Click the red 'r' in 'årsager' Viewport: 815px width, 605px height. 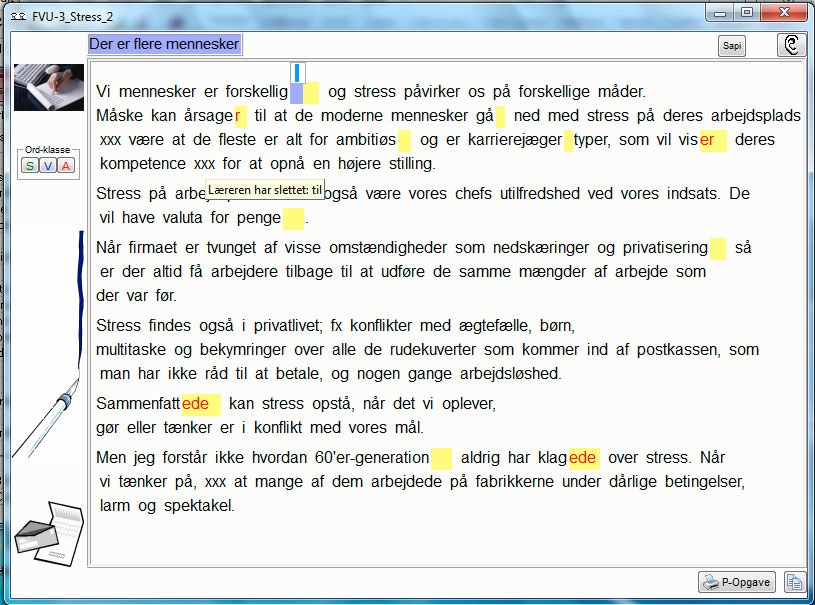(x=240, y=116)
